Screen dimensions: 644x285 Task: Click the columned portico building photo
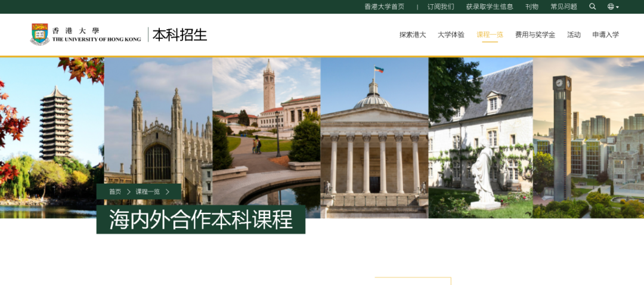(374, 138)
